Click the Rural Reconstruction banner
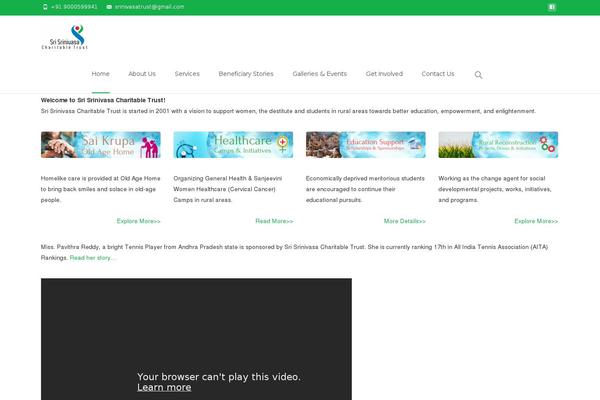Image resolution: width=600 pixels, height=400 pixels. coord(498,145)
